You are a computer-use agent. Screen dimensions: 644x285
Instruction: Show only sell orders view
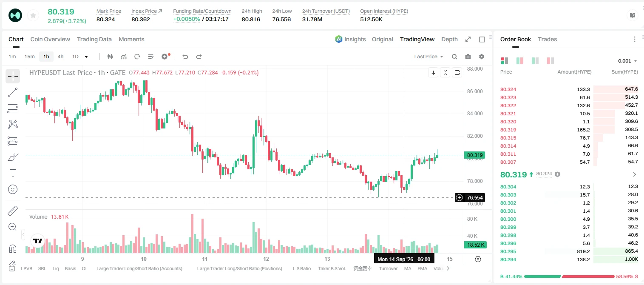[550, 61]
